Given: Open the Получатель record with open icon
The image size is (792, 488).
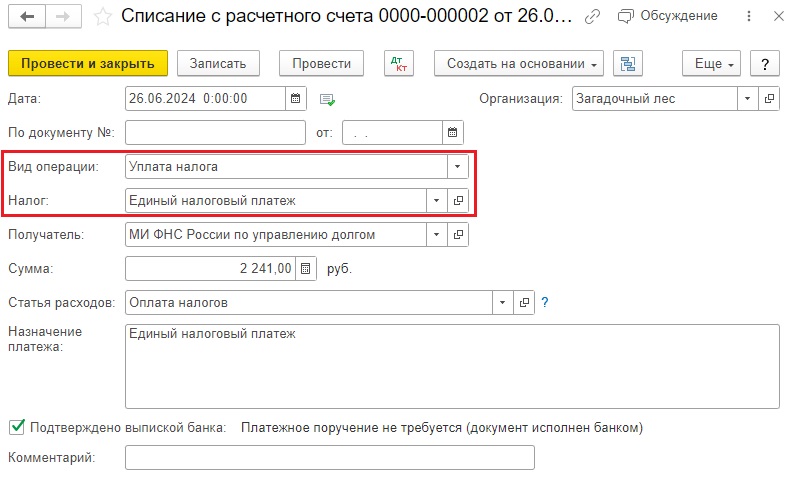Looking at the screenshot, I should click(x=458, y=234).
